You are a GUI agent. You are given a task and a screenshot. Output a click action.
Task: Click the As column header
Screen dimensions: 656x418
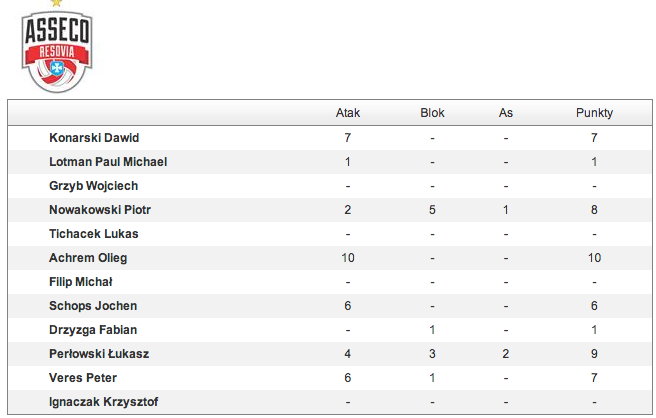(506, 113)
